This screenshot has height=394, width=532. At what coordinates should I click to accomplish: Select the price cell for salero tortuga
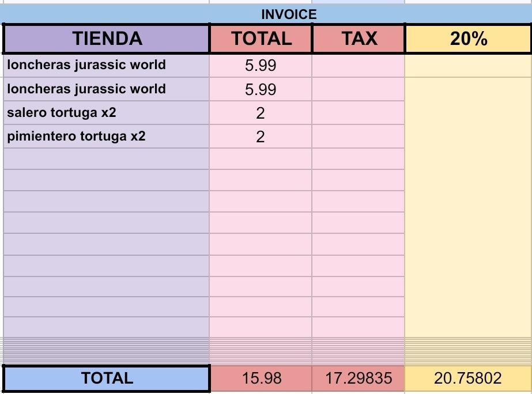[x=261, y=113]
